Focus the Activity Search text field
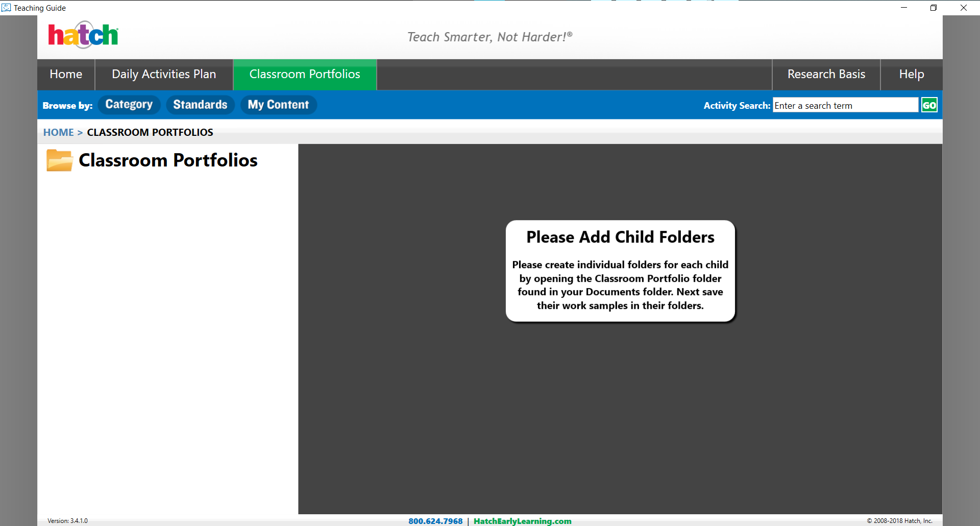 click(x=845, y=105)
